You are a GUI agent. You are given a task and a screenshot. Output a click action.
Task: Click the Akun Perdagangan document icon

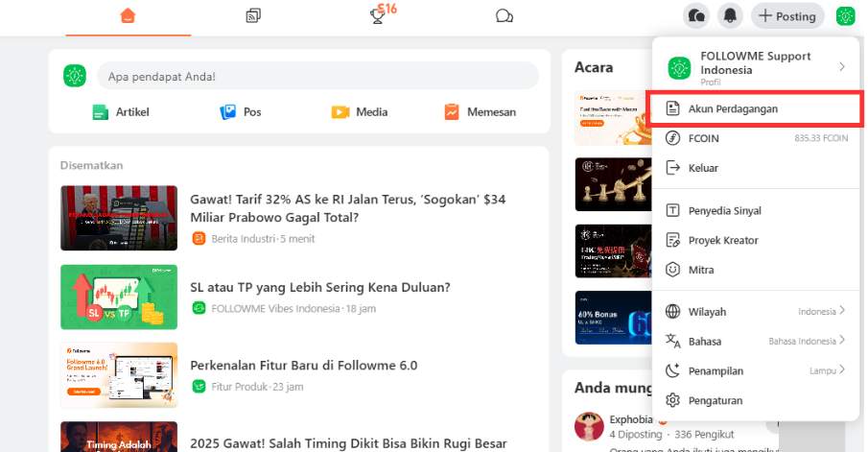672,108
